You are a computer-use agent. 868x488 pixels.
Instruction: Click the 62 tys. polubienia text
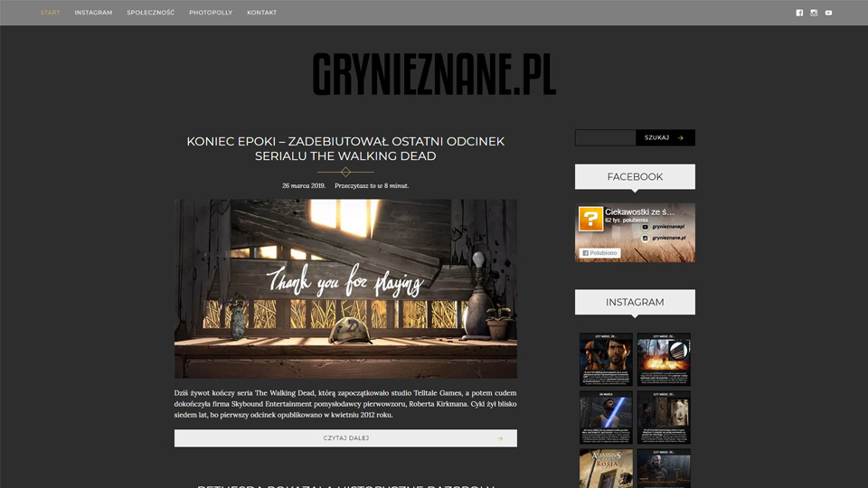coord(626,221)
